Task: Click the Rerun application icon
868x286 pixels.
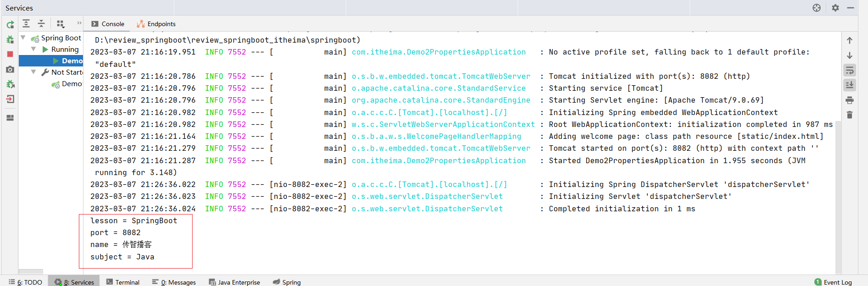Action: (x=10, y=25)
